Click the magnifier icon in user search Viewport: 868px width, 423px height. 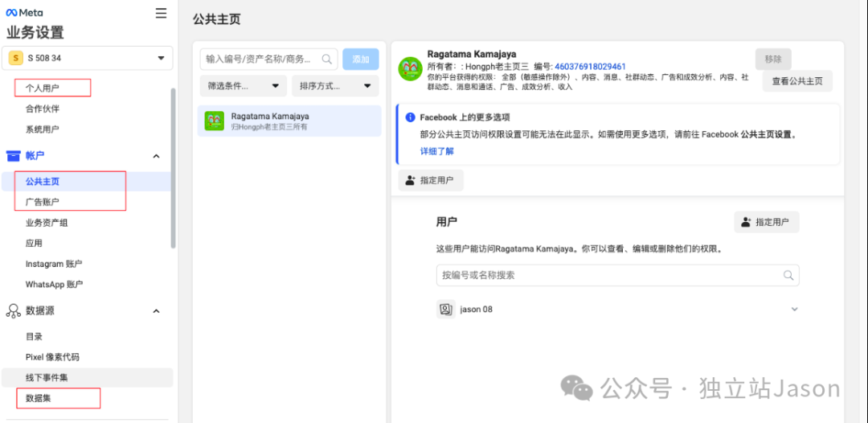click(788, 275)
